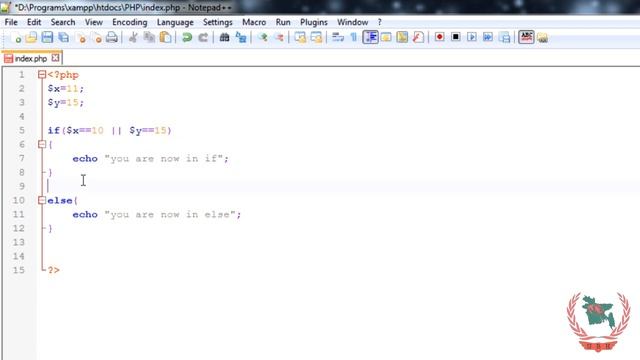Viewport: 640px width, 360px height.
Task: Click the text "$y=15;"
Action: (65, 102)
